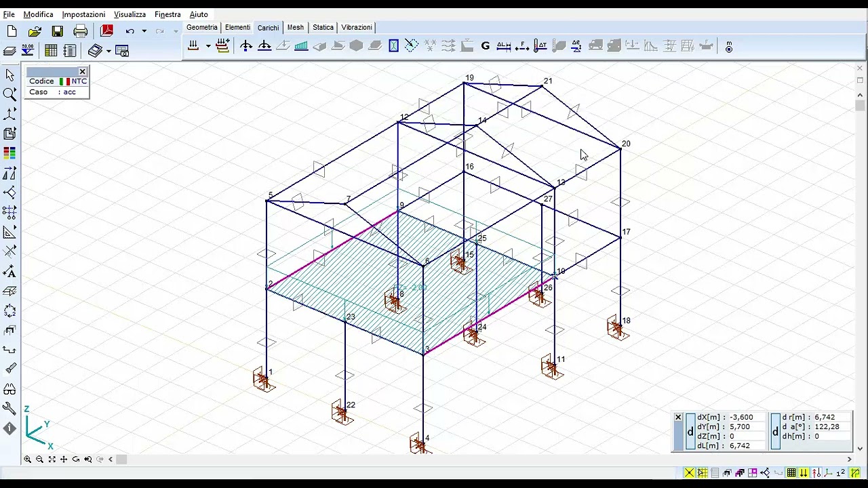Select the length change ΔL load icon
The width and height of the screenshot is (868, 488).
click(503, 46)
